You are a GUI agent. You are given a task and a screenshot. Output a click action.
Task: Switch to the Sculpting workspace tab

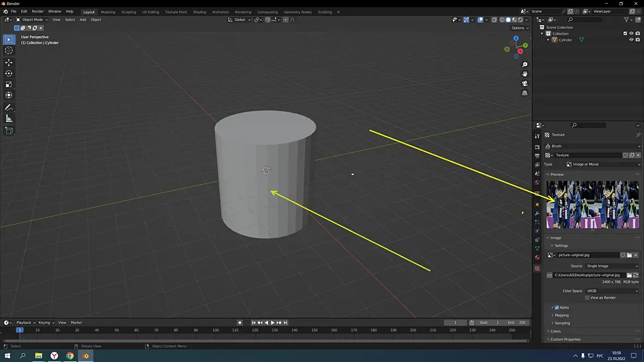pos(129,12)
